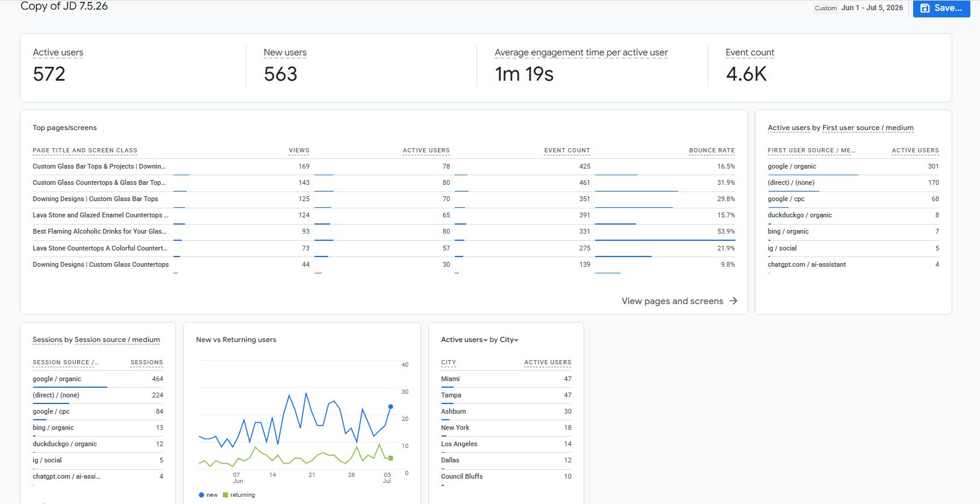Select row 'Custom Glass Countertops & Glass Bar Top...'
The image size is (980, 504).
pyautogui.click(x=384, y=183)
